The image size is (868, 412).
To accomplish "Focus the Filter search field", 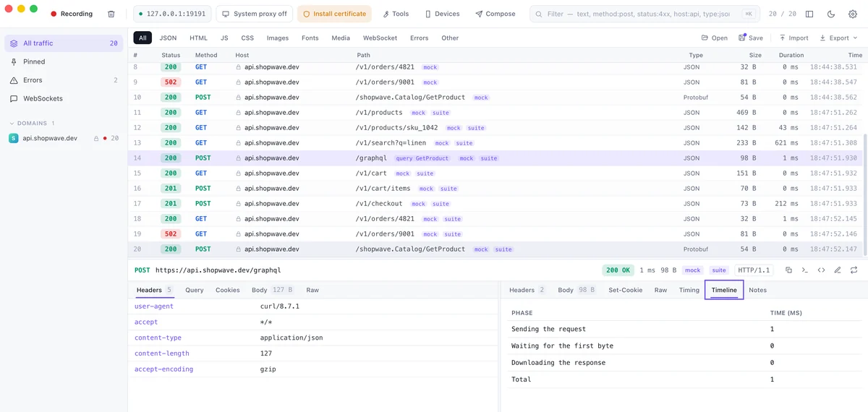I will click(x=644, y=14).
